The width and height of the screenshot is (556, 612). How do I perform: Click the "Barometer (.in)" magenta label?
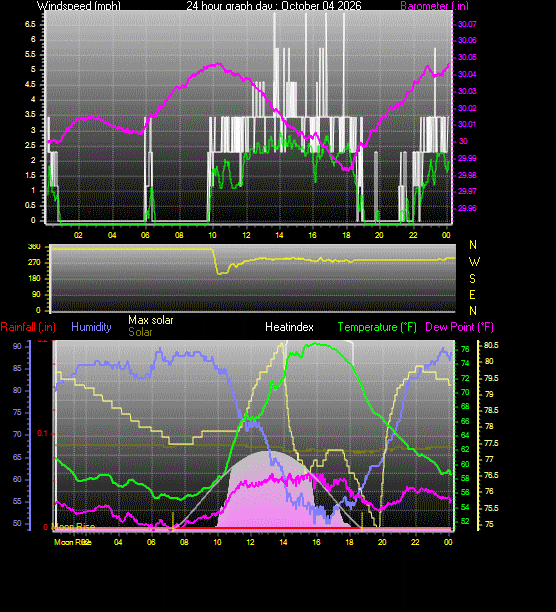click(435, 5)
